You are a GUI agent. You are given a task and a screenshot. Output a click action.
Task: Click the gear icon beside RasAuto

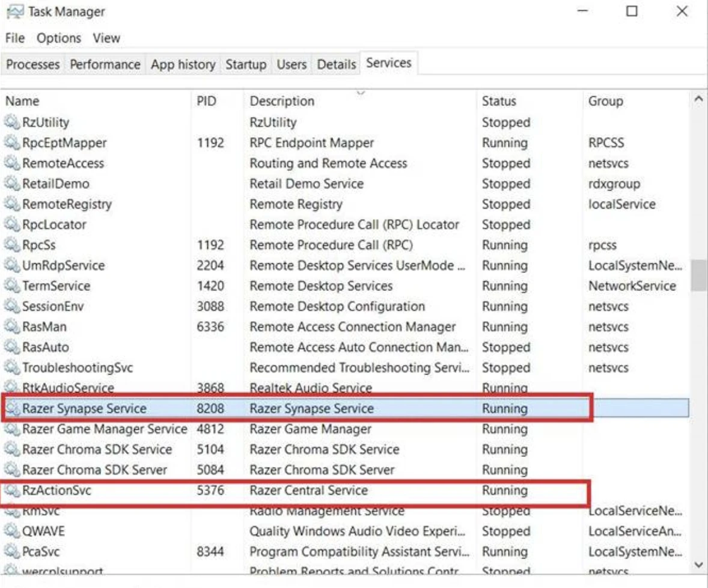pos(12,347)
